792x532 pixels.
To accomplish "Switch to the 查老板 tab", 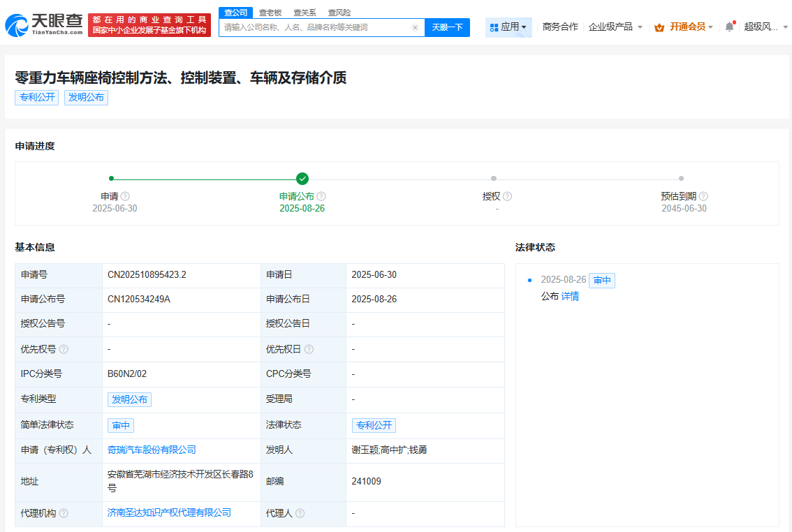I will pyautogui.click(x=271, y=12).
